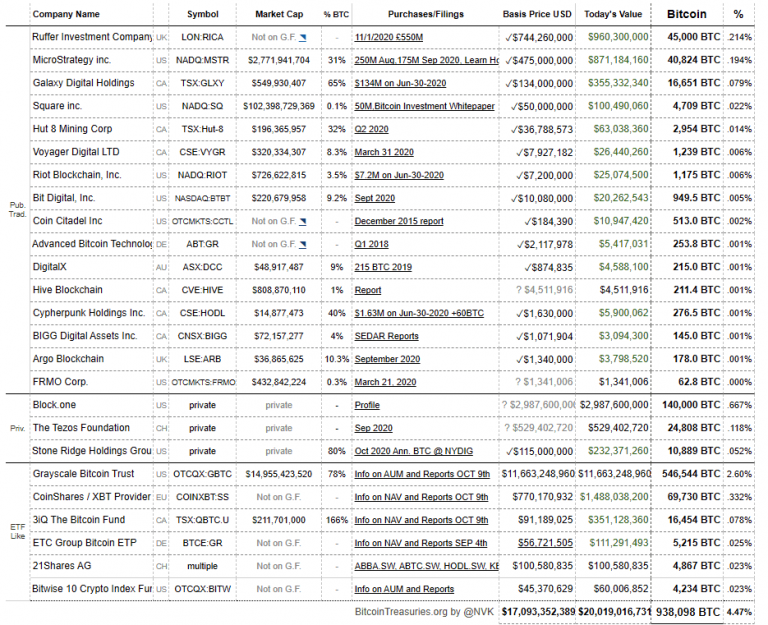Click the 'Bitcoin' column header

686,15
